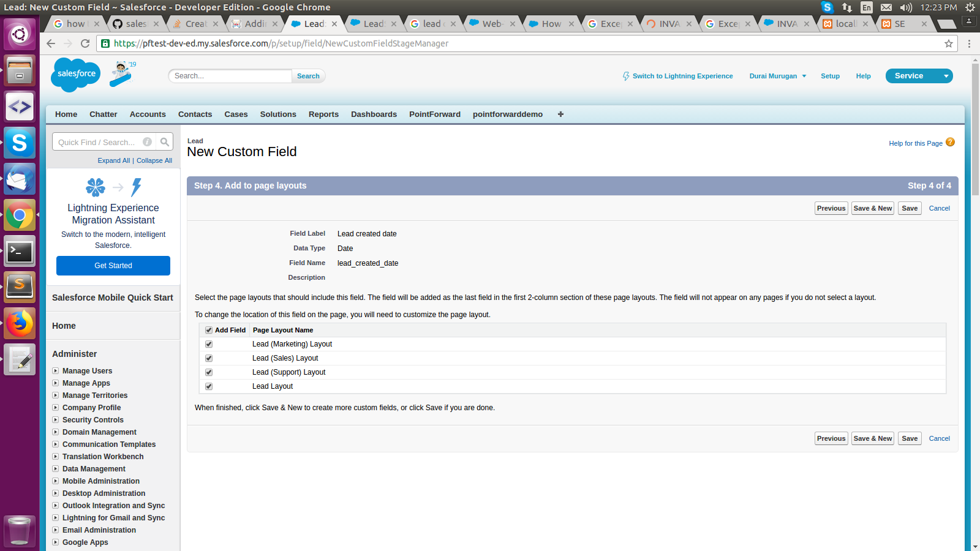Expand the Security Controls section
980x551 pixels.
click(x=56, y=419)
